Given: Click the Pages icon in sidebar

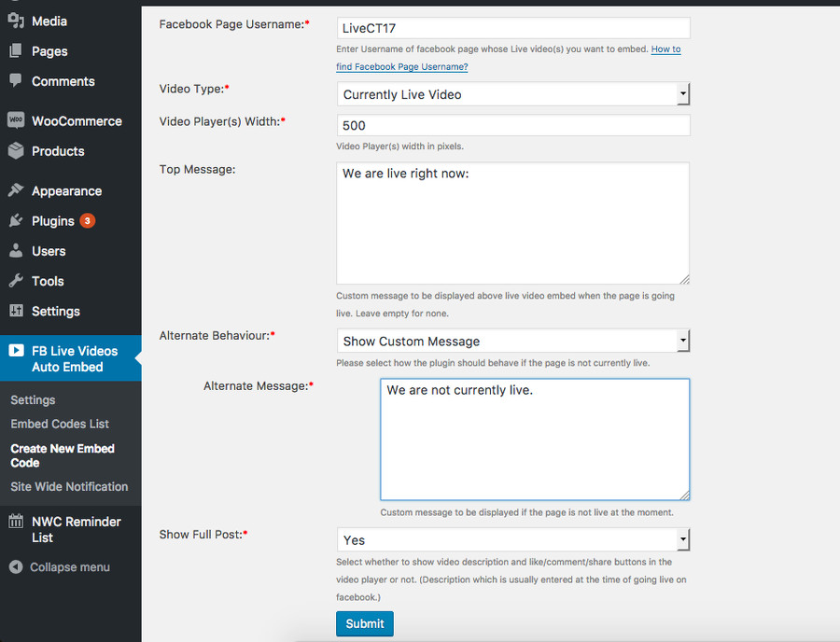Looking at the screenshot, I should click(x=16, y=51).
